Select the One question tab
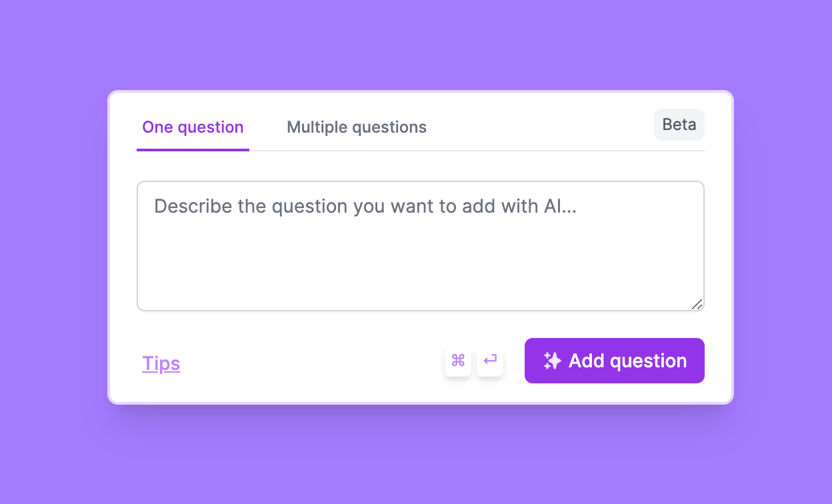The width and height of the screenshot is (832, 504). click(192, 127)
